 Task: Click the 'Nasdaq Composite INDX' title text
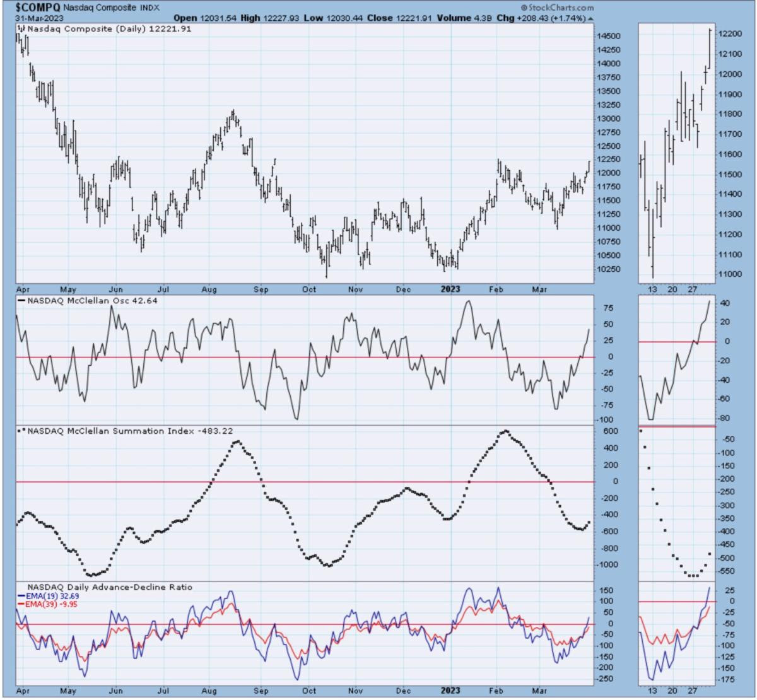pyautogui.click(x=110, y=8)
